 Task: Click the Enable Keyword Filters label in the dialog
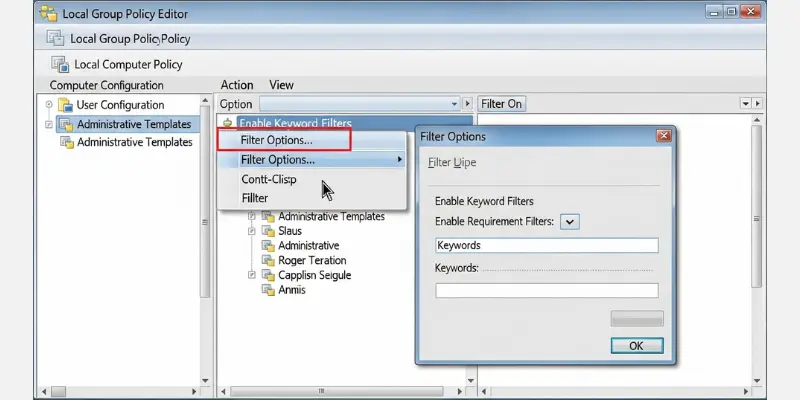484,201
